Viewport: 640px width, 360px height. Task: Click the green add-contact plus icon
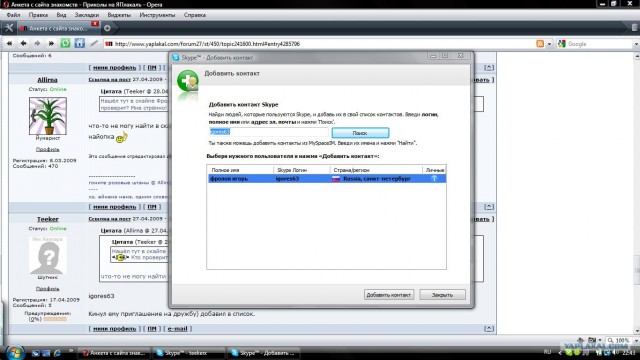coord(188,81)
